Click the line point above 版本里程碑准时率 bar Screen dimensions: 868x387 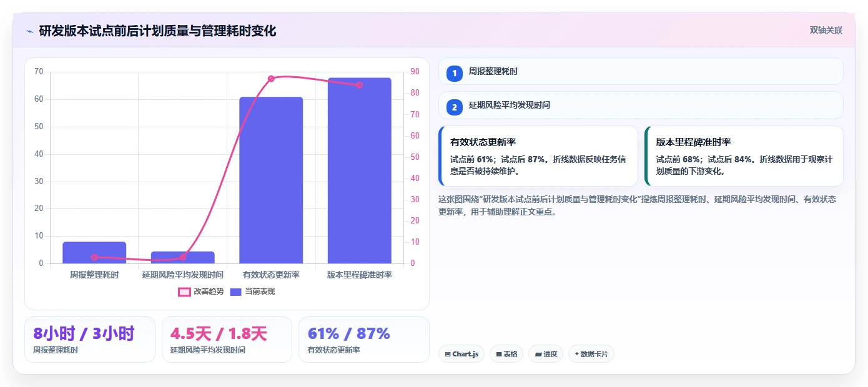pyautogui.click(x=360, y=85)
